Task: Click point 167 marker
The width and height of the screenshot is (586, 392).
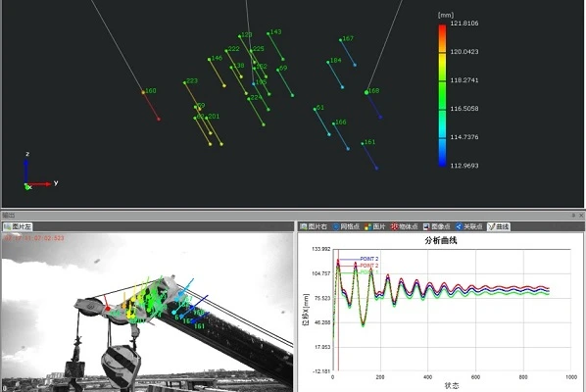Action: coord(340,40)
